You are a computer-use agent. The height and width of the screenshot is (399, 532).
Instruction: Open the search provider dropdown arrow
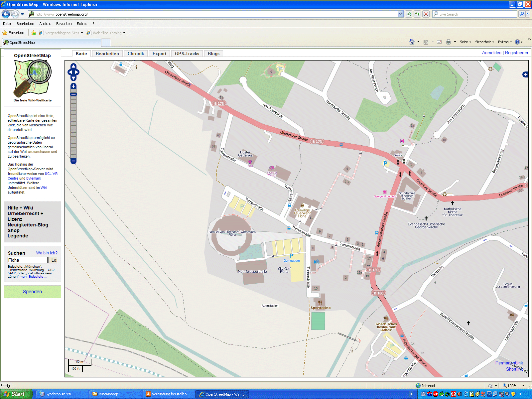click(528, 14)
